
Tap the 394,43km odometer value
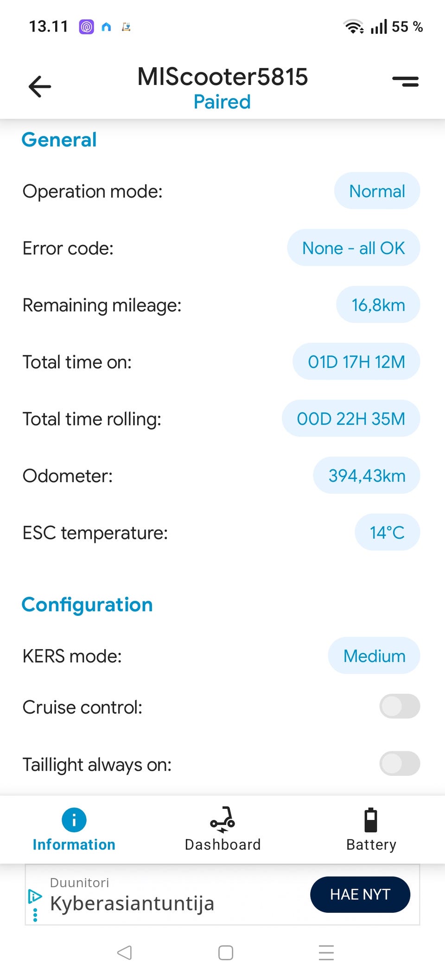[366, 476]
